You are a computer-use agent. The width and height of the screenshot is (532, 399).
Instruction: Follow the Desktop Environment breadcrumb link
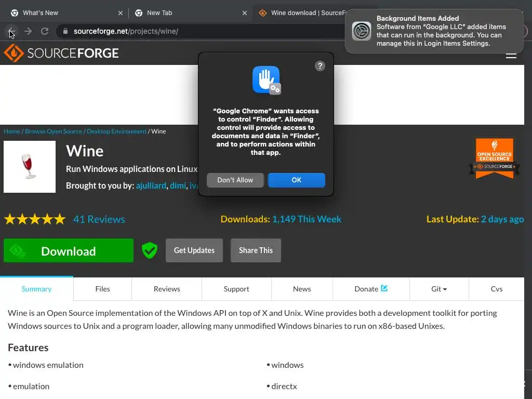[x=116, y=131]
